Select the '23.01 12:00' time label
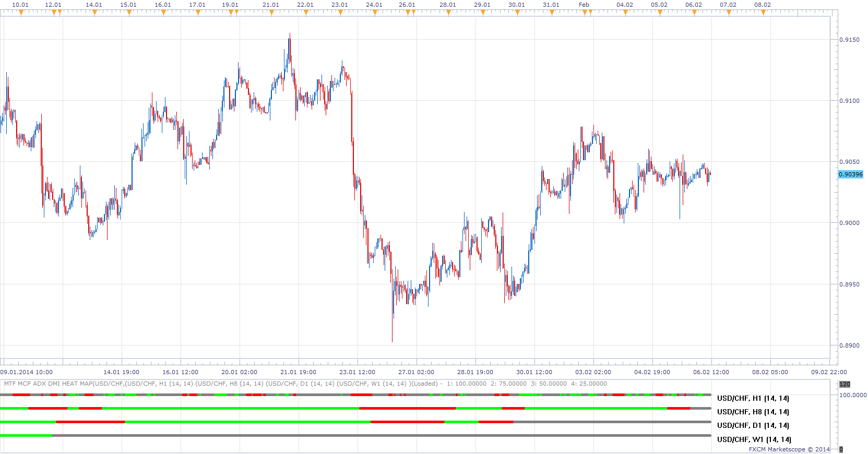Screen dimensions: 868x454 (x=357, y=372)
